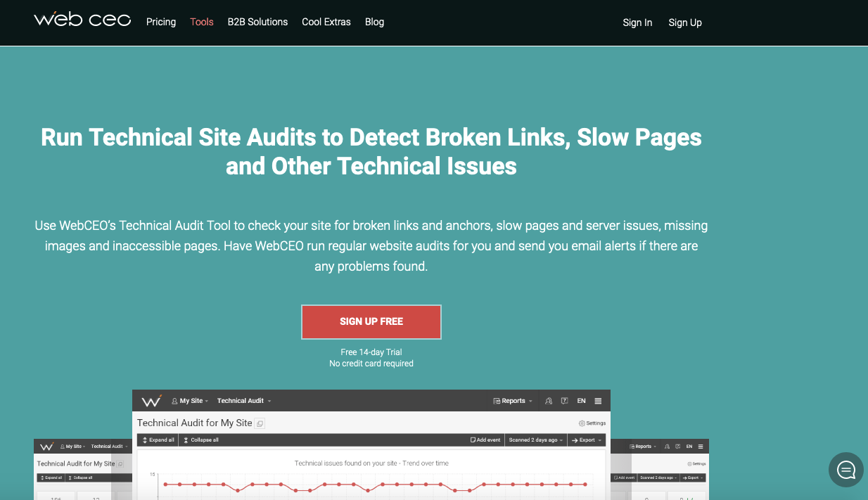Click the W logo in large dashboard preview
This screenshot has height=500, width=868.
[x=151, y=401]
